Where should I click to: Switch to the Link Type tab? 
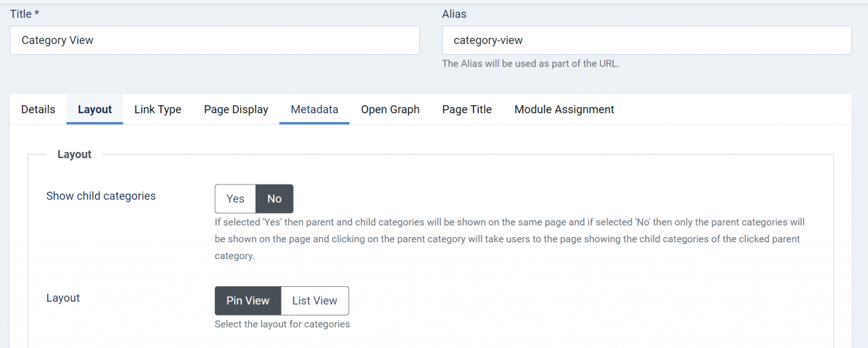158,109
